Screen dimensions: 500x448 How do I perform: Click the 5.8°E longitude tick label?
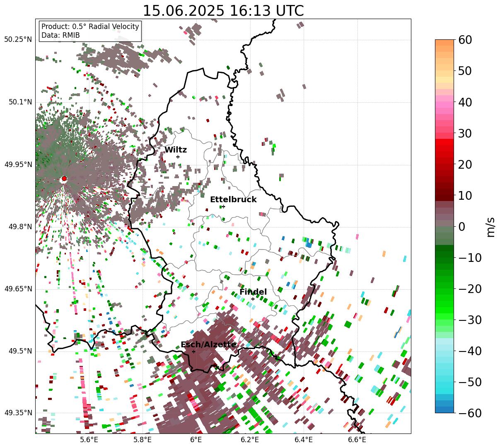[x=143, y=440]
